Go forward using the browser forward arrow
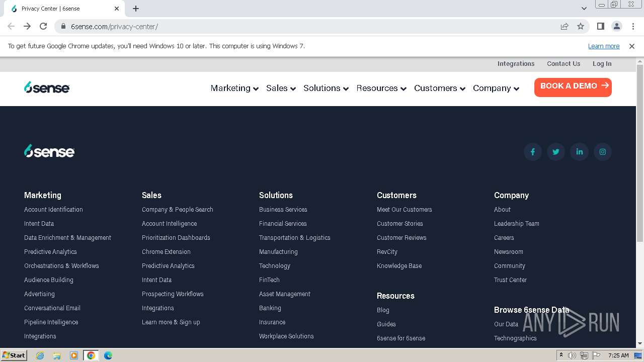 pos(27,26)
